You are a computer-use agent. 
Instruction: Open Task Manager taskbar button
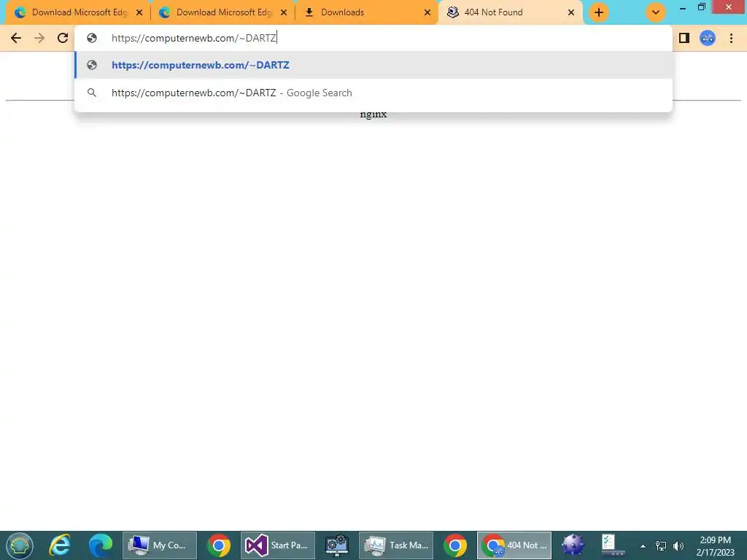396,545
